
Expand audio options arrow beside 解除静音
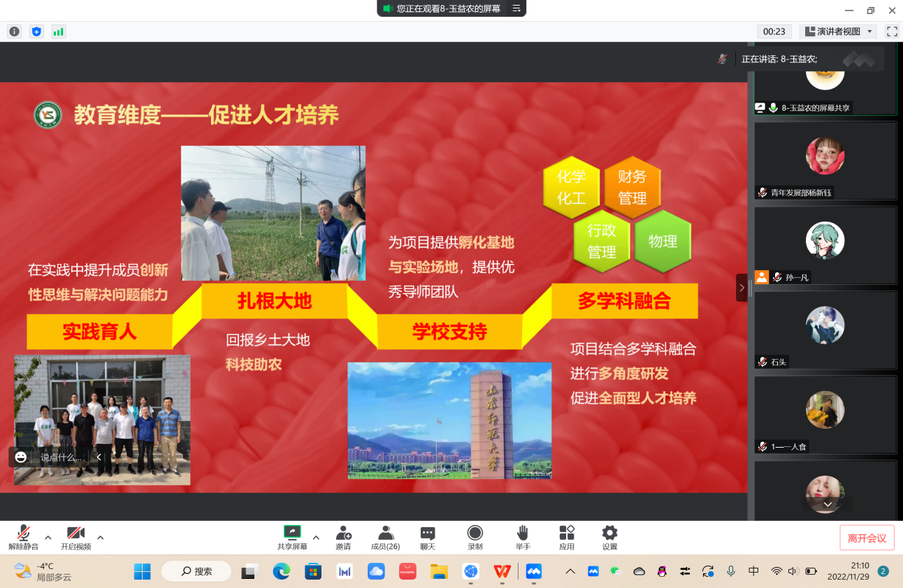tap(48, 537)
